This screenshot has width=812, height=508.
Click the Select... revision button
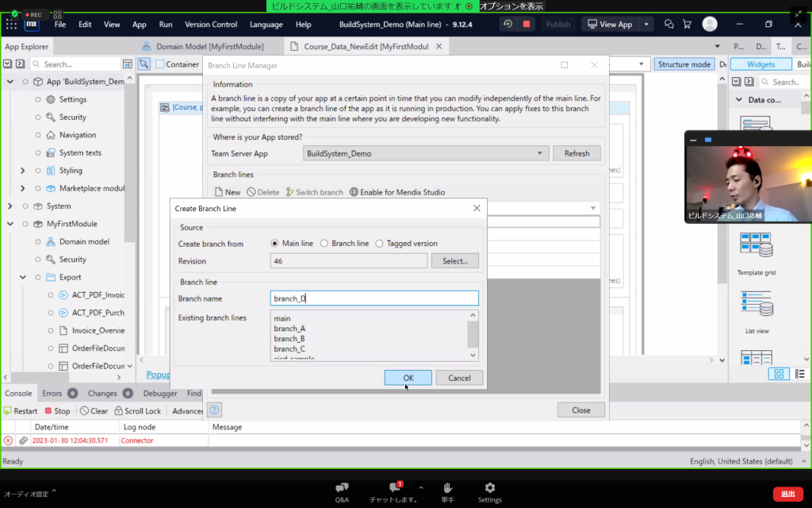pyautogui.click(x=454, y=260)
